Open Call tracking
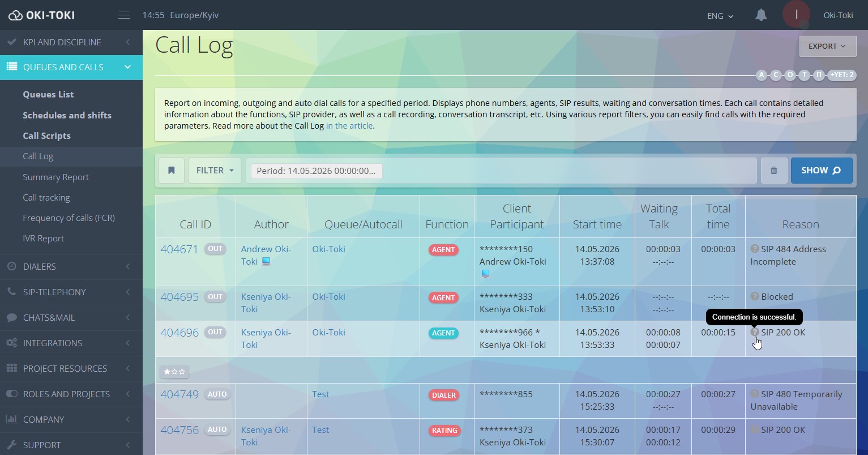868x455 pixels. pos(46,197)
